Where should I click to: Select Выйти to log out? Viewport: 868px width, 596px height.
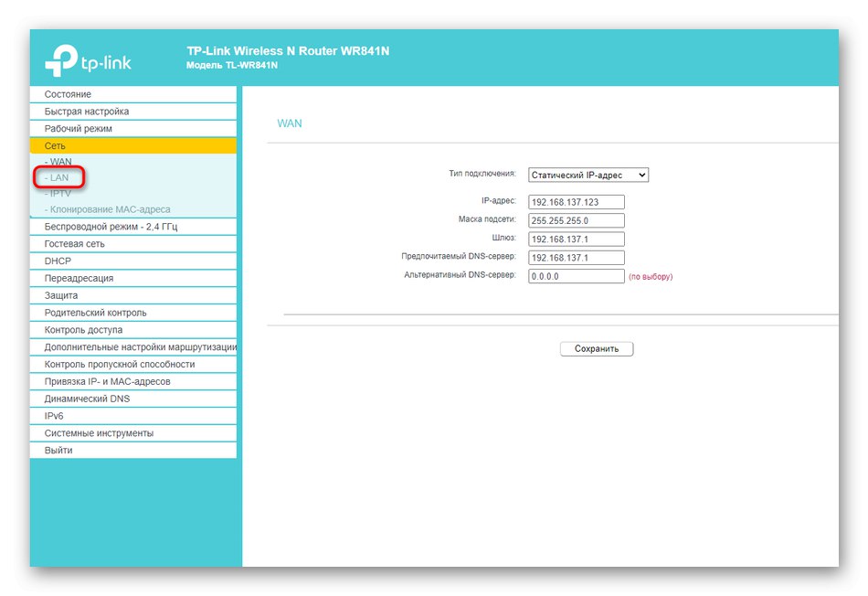coord(132,450)
